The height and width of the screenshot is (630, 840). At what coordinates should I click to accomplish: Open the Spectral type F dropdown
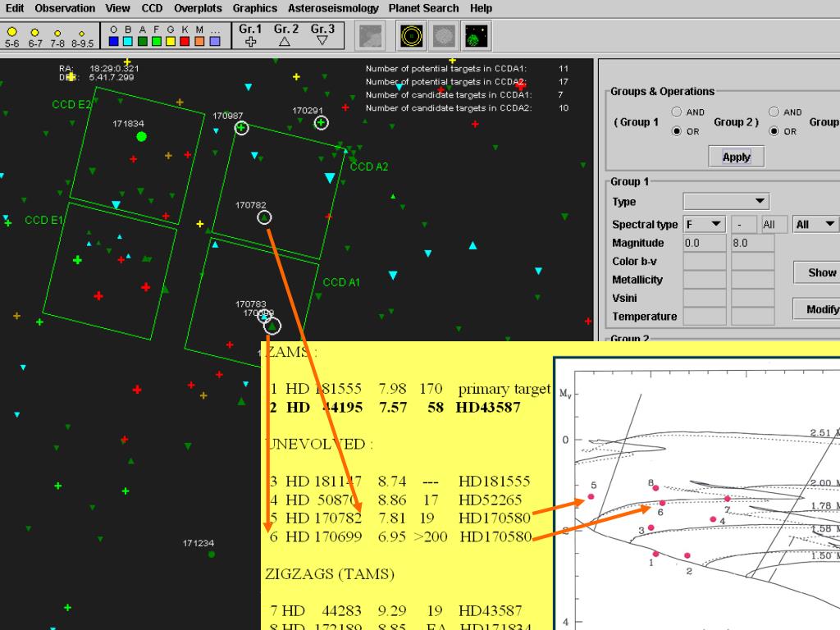tap(704, 224)
